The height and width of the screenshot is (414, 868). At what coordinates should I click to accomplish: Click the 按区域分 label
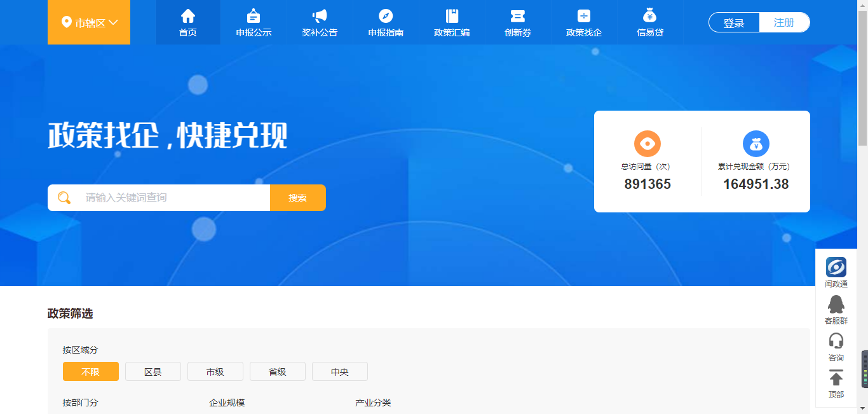click(x=80, y=350)
